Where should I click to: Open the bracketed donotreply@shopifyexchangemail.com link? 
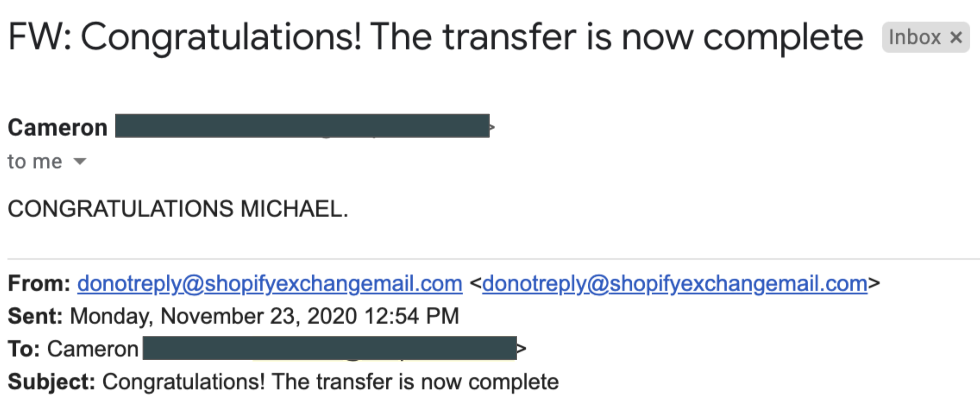click(x=675, y=284)
